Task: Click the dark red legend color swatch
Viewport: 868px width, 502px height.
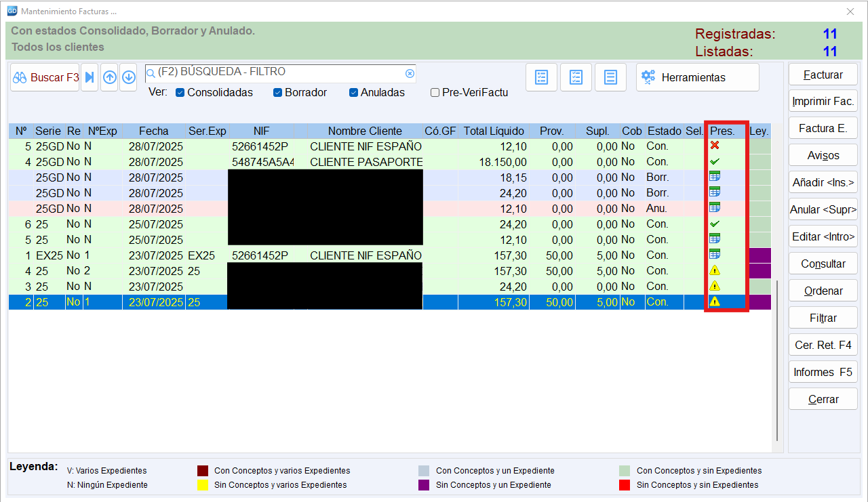Action: pos(202,470)
